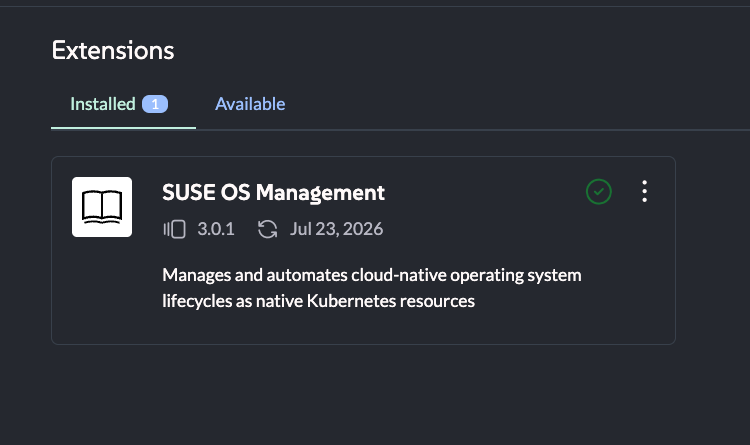
Task: Switch to the Available tab
Action: pyautogui.click(x=250, y=104)
